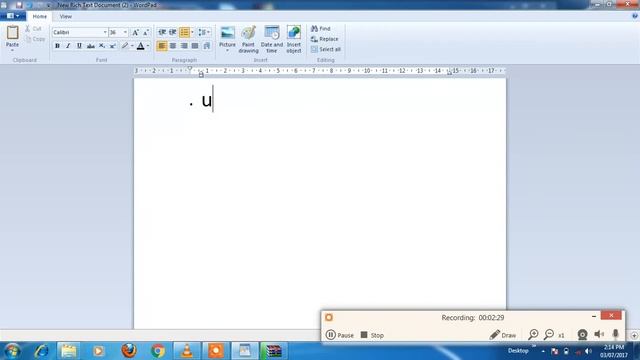This screenshot has width=640, height=360.
Task: Open the line spacing dropdown
Action: pyautogui.click(x=204, y=32)
